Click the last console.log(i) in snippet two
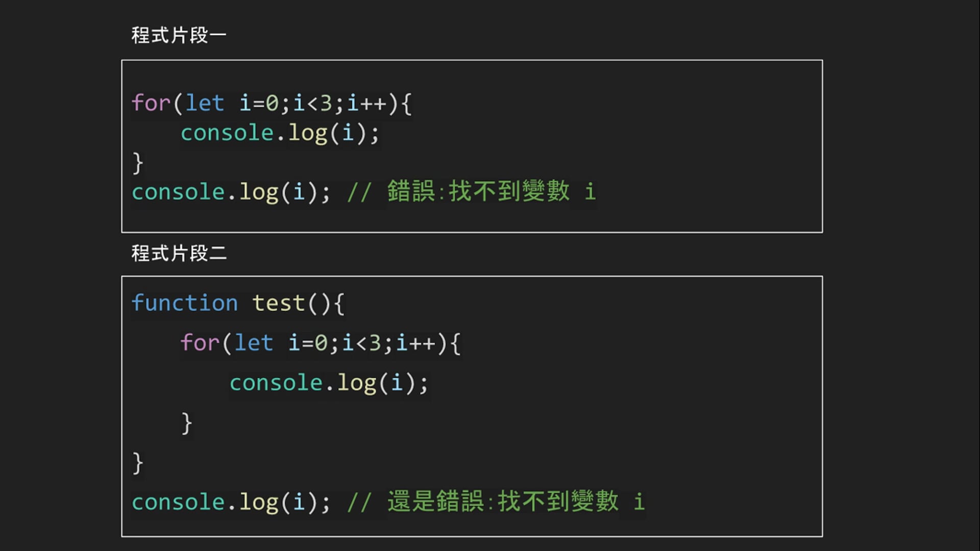The height and width of the screenshot is (551, 980). click(231, 502)
